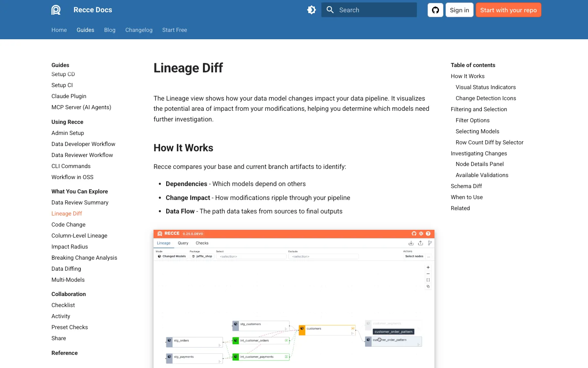Switch to the Blog tab
This screenshot has width=588, height=368.
click(x=110, y=30)
